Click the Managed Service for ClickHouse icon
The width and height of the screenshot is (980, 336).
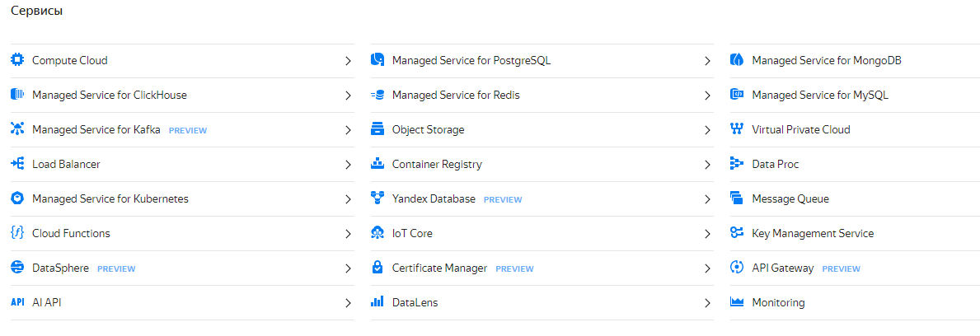17,95
